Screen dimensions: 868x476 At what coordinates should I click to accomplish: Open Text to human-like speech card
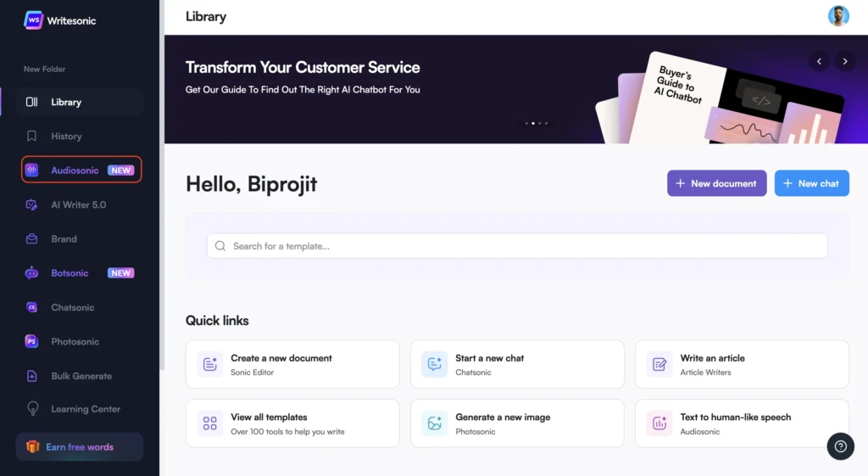coord(741,423)
